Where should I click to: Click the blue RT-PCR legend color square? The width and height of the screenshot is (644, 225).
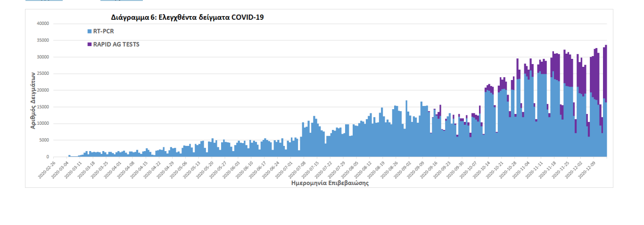tap(89, 32)
